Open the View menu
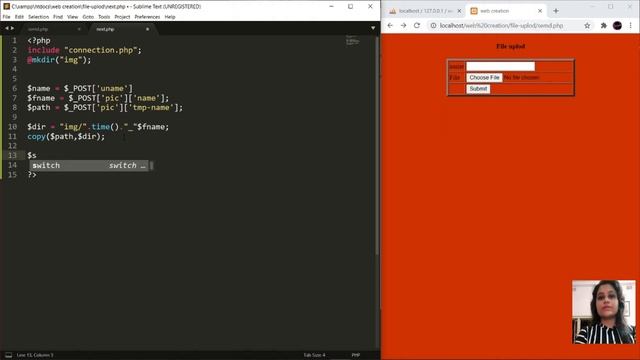The height and width of the screenshot is (360, 640). (x=72, y=17)
